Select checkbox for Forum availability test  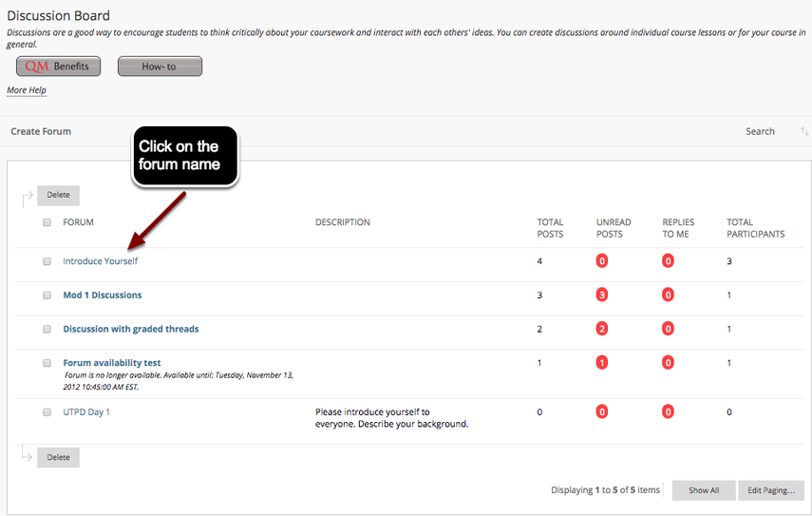(x=47, y=363)
